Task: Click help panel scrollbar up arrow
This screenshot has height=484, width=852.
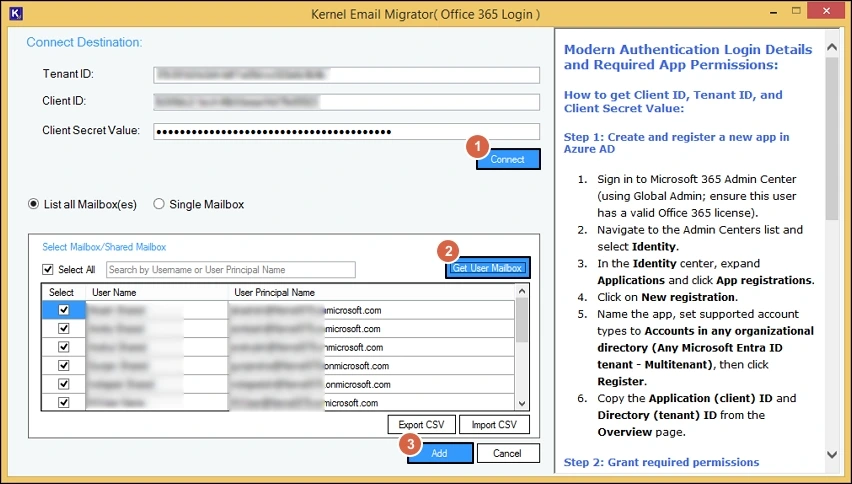Action: point(832,47)
